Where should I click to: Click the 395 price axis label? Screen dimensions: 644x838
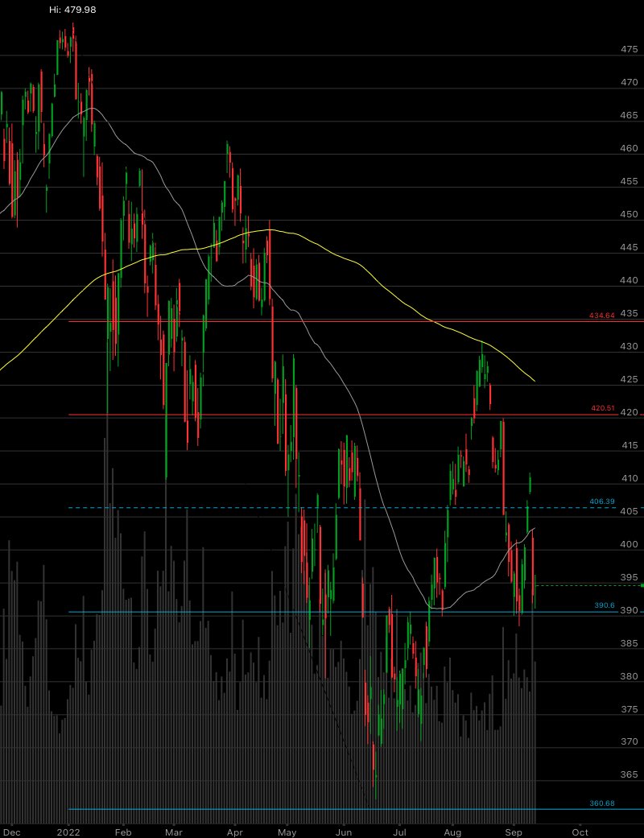pyautogui.click(x=629, y=577)
